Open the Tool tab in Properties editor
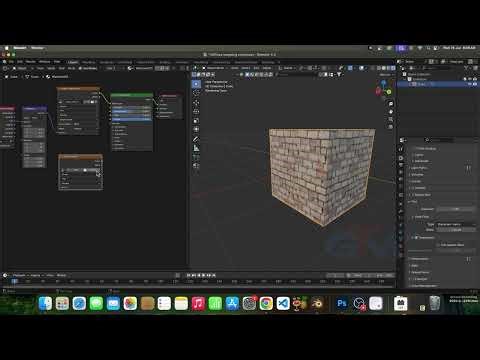Screen dimensions: 480x360 pos(401,149)
